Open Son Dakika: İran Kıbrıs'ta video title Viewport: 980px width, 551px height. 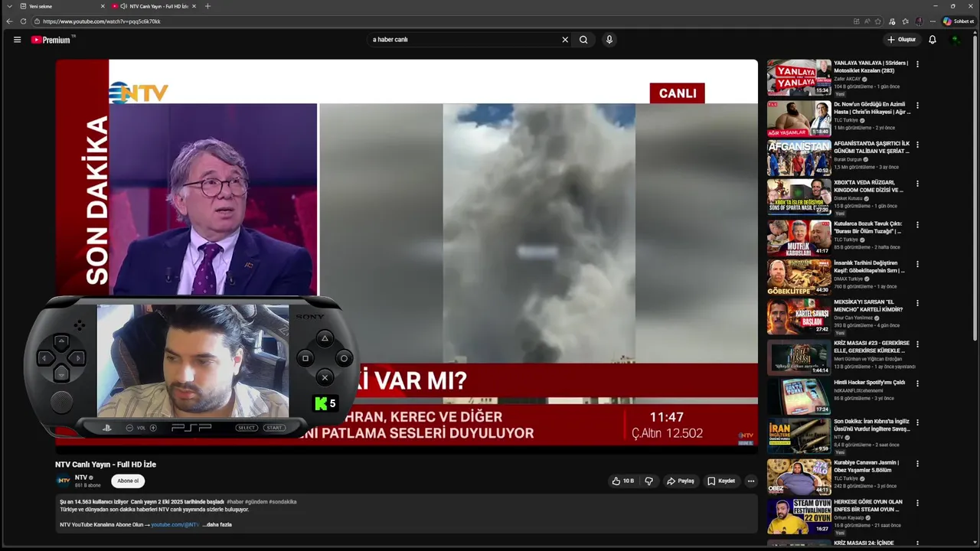[x=872, y=425]
